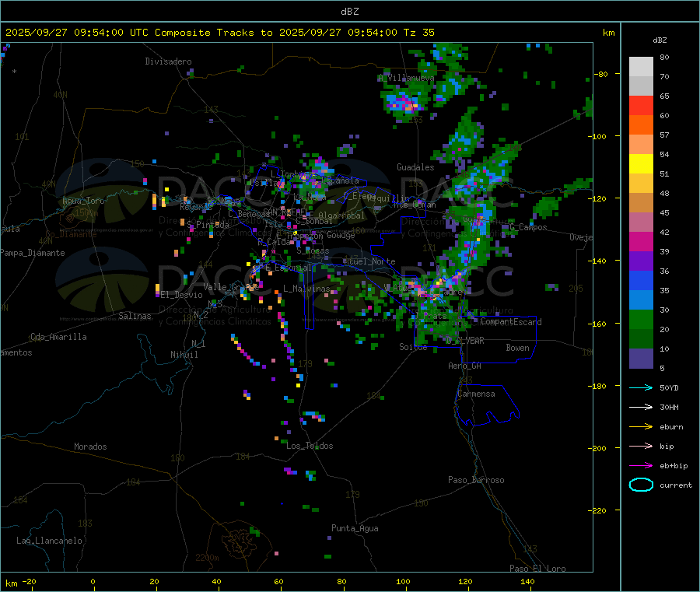Screen dimensions: 700x592
Task: Click the Carmensa map label
Action: 476,394
